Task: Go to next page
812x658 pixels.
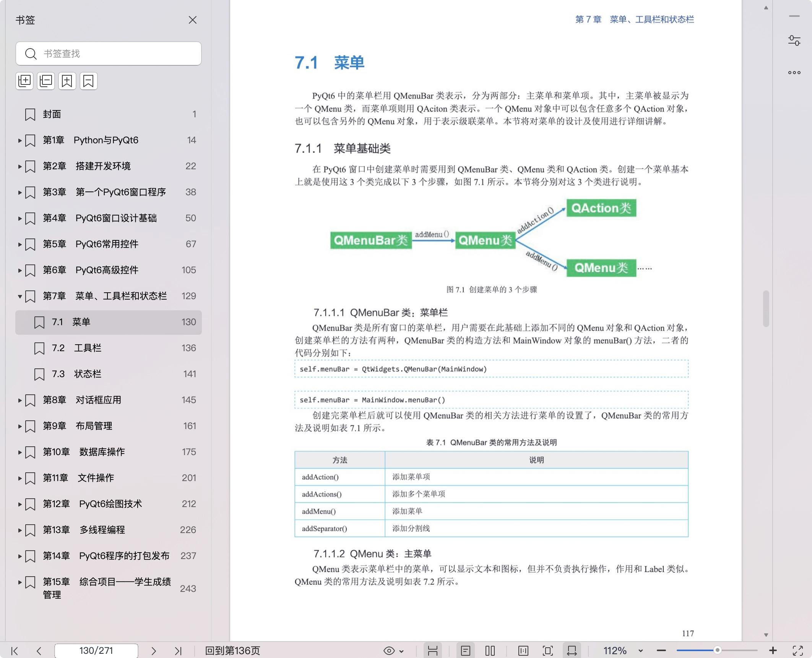Action: (154, 651)
